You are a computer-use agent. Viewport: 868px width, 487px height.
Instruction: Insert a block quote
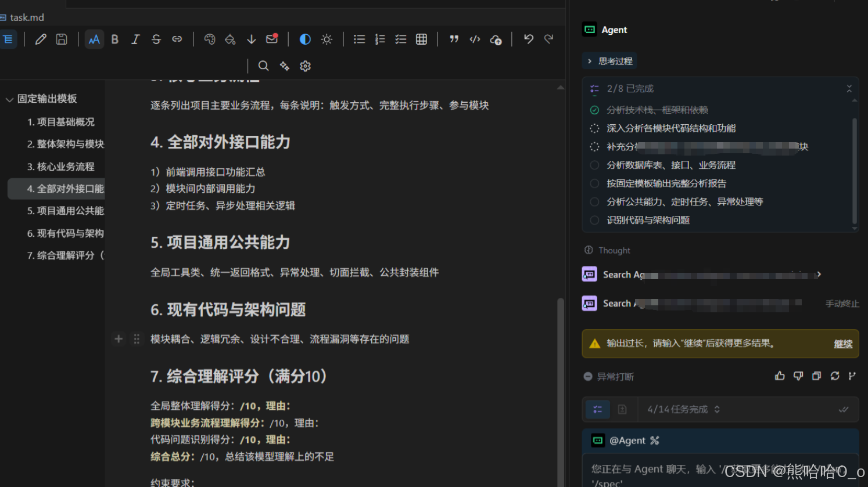(x=454, y=39)
